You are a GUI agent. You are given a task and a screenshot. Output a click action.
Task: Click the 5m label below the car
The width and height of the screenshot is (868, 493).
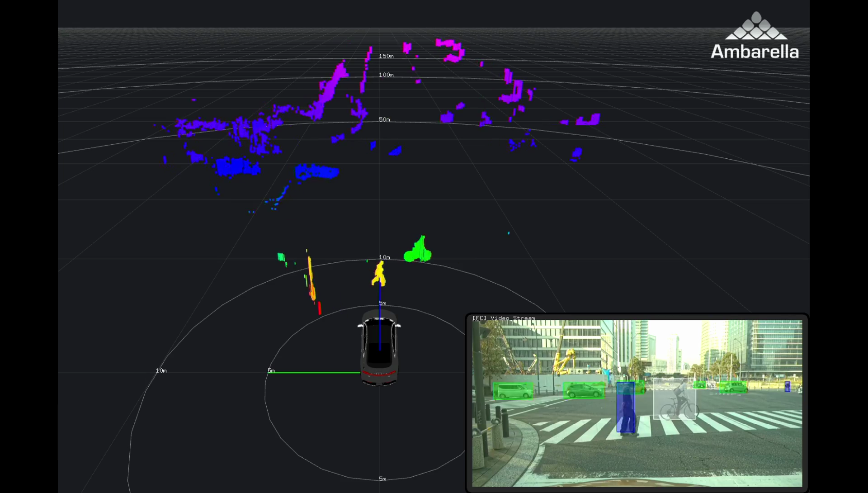pyautogui.click(x=382, y=479)
